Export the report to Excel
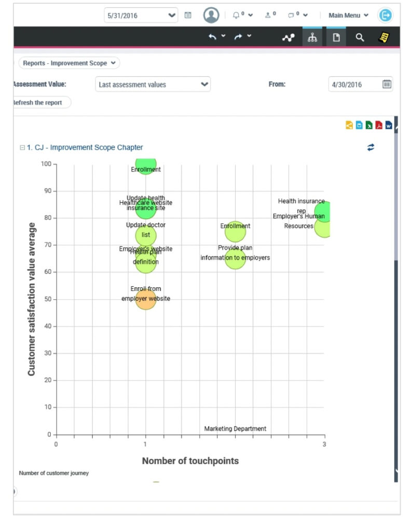The height and width of the screenshot is (532, 411). 369,125
